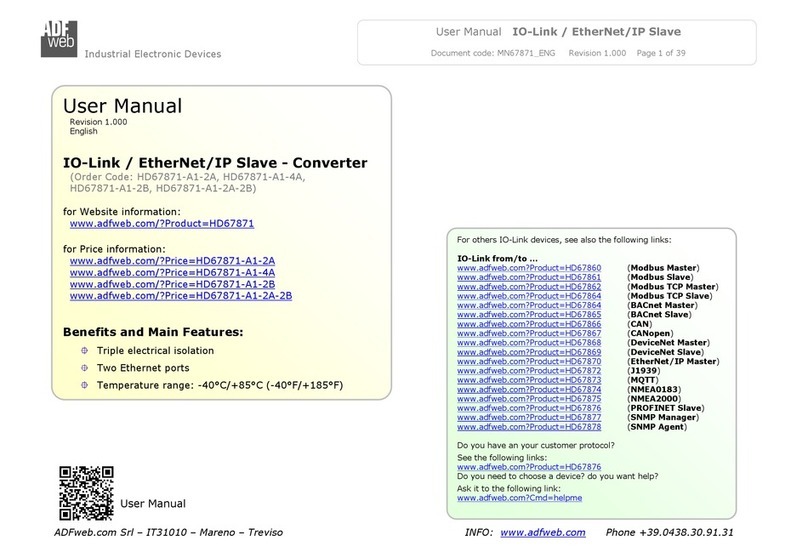This screenshot has width=808, height=558.
Task: Click the for Price information label
Action: coord(114,249)
